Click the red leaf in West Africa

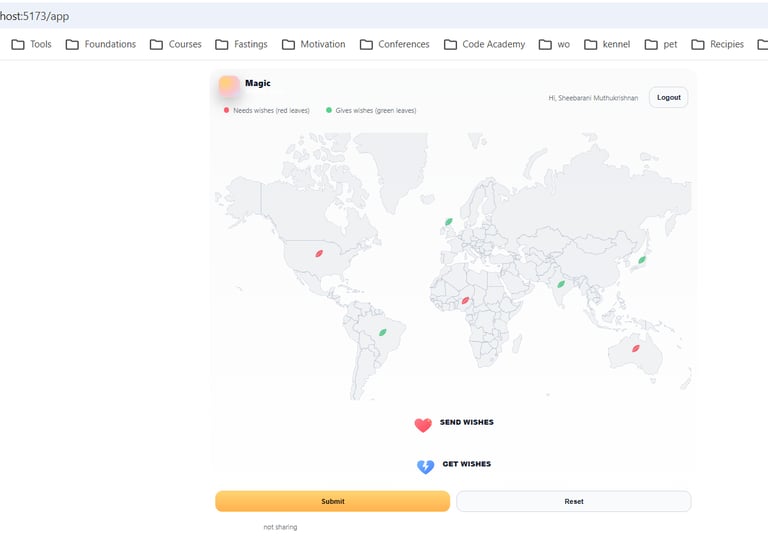[x=465, y=300]
